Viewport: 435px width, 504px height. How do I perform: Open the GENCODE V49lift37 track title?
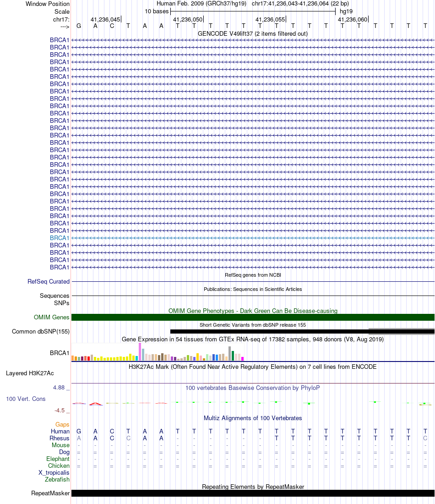coord(252,34)
